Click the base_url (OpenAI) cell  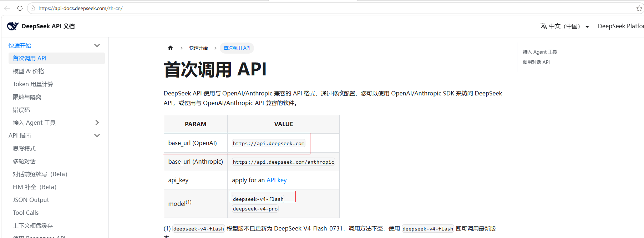click(x=196, y=143)
